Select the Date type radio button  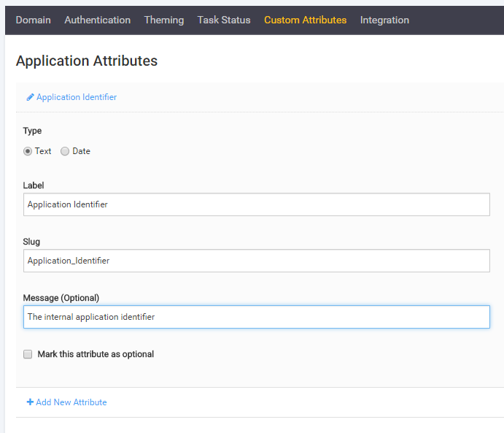click(x=65, y=151)
